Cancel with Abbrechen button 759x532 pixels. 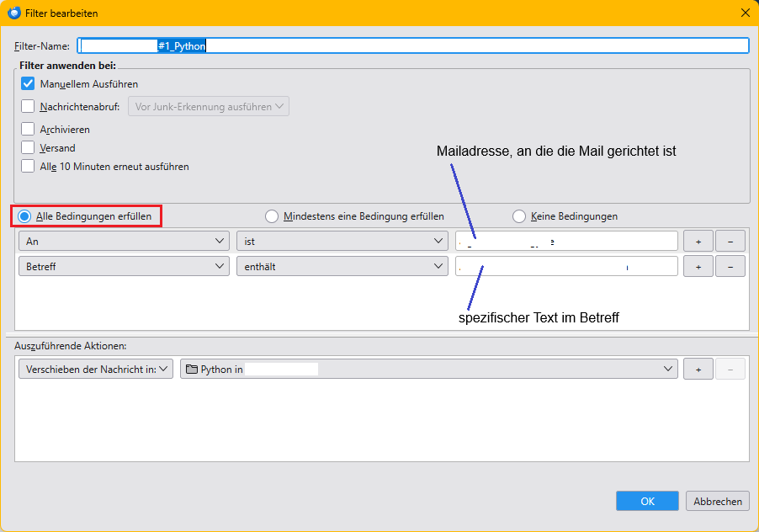pyautogui.click(x=718, y=501)
